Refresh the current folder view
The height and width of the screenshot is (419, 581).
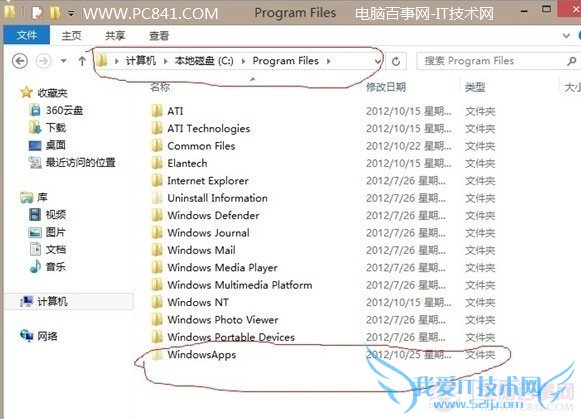(396, 61)
